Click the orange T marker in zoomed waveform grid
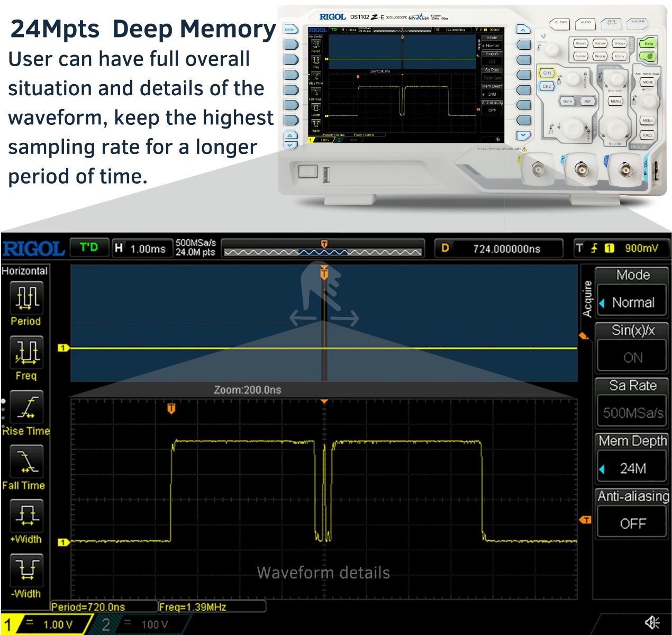The image size is (672, 635). (x=171, y=409)
